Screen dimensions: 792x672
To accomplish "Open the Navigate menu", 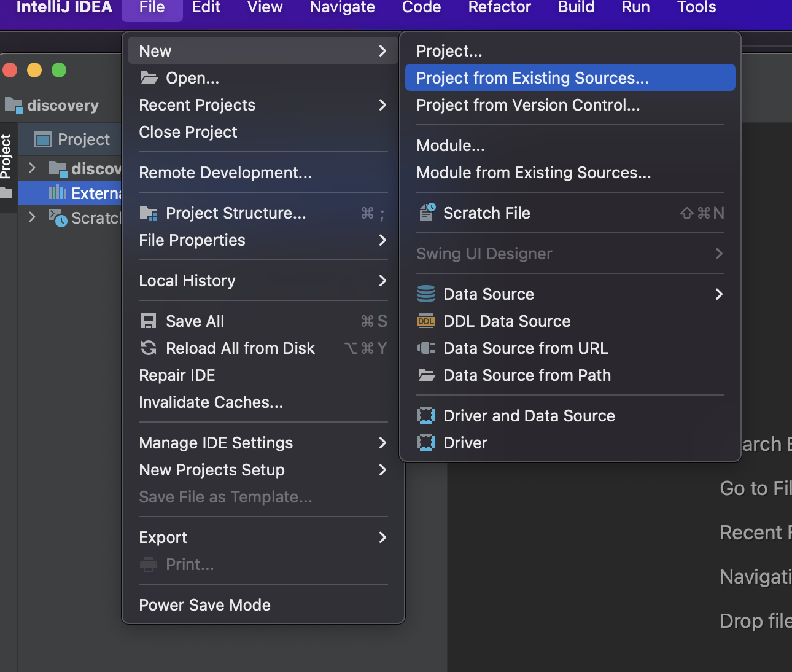I will pyautogui.click(x=342, y=8).
